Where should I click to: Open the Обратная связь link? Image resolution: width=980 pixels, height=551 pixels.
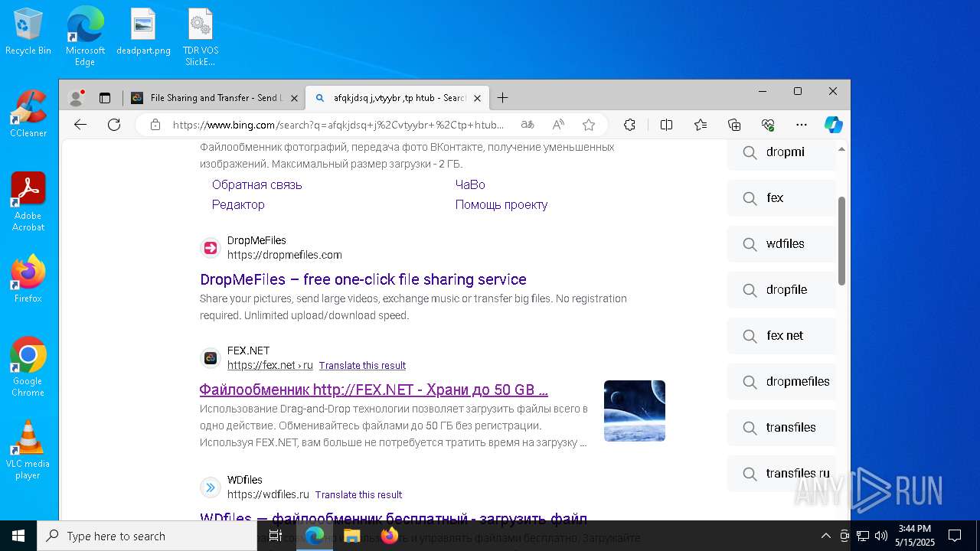point(257,184)
